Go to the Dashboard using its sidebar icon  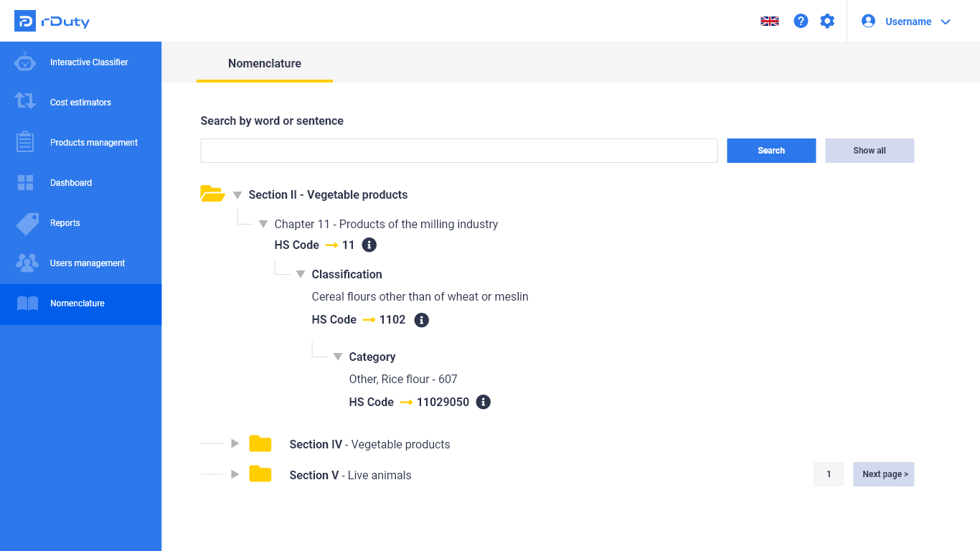pos(24,182)
